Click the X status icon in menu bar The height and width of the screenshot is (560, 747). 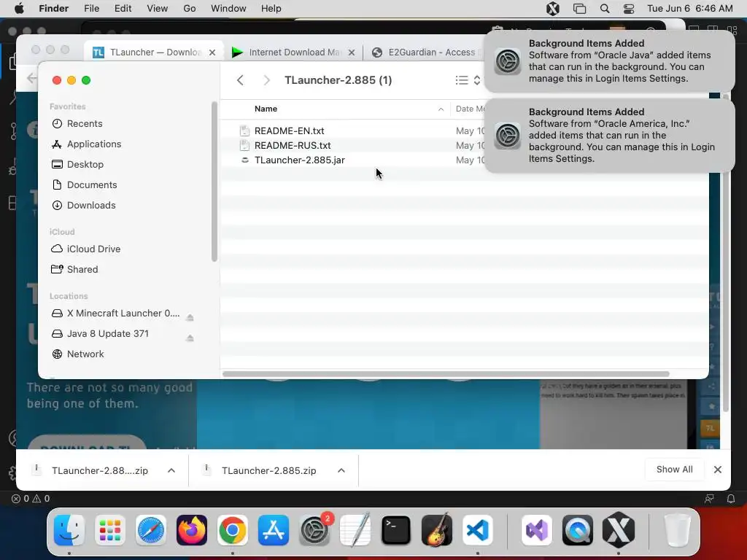pyautogui.click(x=553, y=9)
